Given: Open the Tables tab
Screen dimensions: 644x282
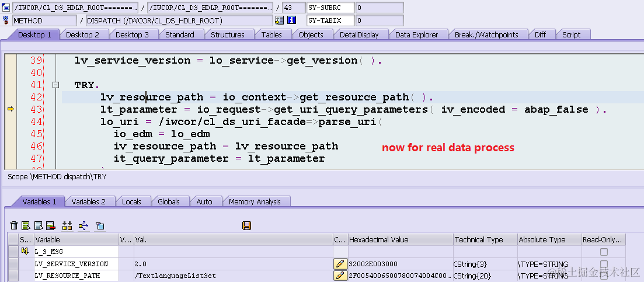Looking at the screenshot, I should pyautogui.click(x=271, y=35).
